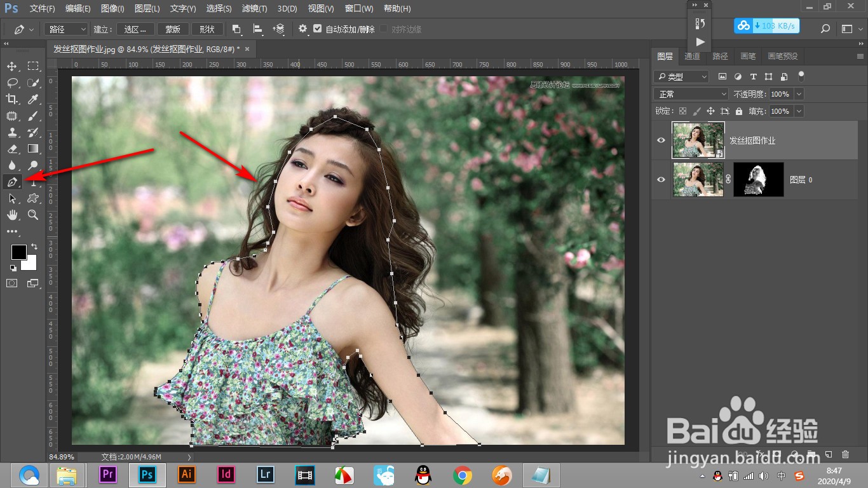This screenshot has width=868, height=488.
Task: Open the Edit Toolbar three-dots icon
Action: click(x=12, y=231)
